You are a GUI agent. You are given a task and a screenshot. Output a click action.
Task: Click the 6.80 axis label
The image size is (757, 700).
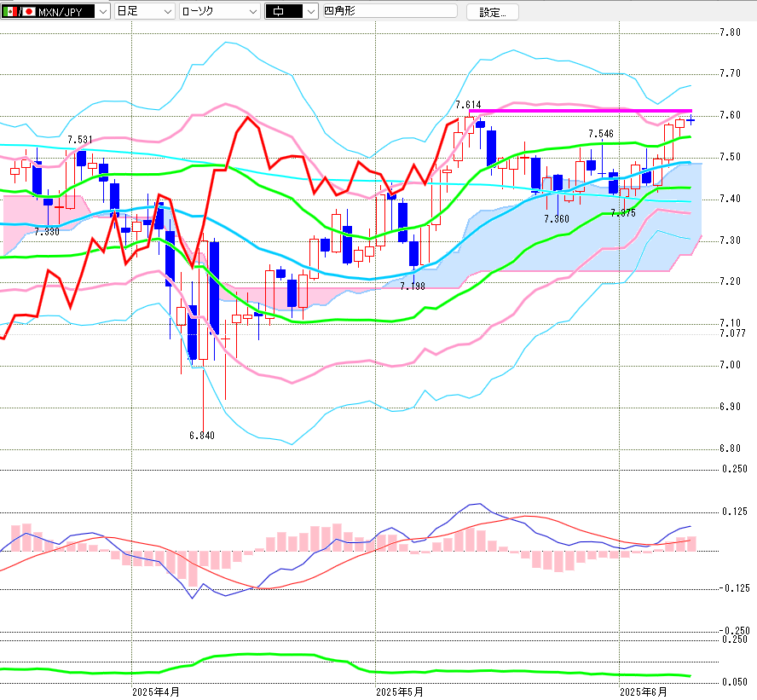pos(730,448)
